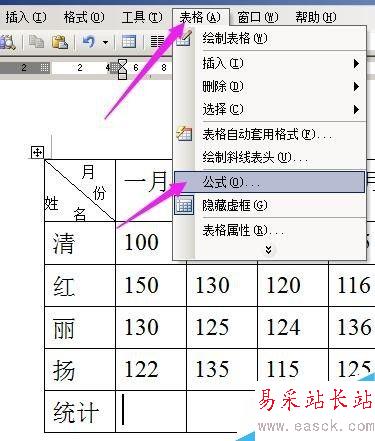Click the cell containing 124
Image resolution: width=375 pixels, height=441 pixels.
pyautogui.click(x=293, y=328)
